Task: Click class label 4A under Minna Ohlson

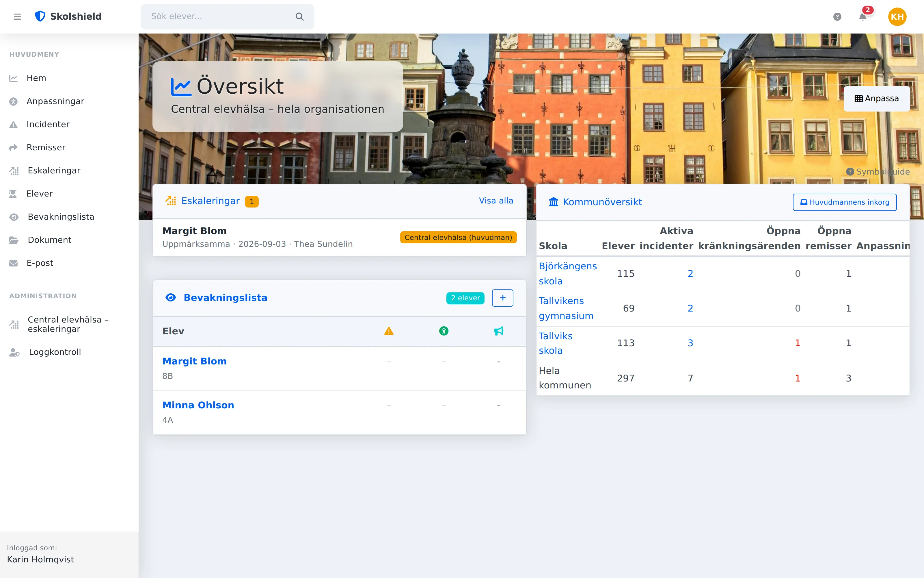Action: (167, 420)
